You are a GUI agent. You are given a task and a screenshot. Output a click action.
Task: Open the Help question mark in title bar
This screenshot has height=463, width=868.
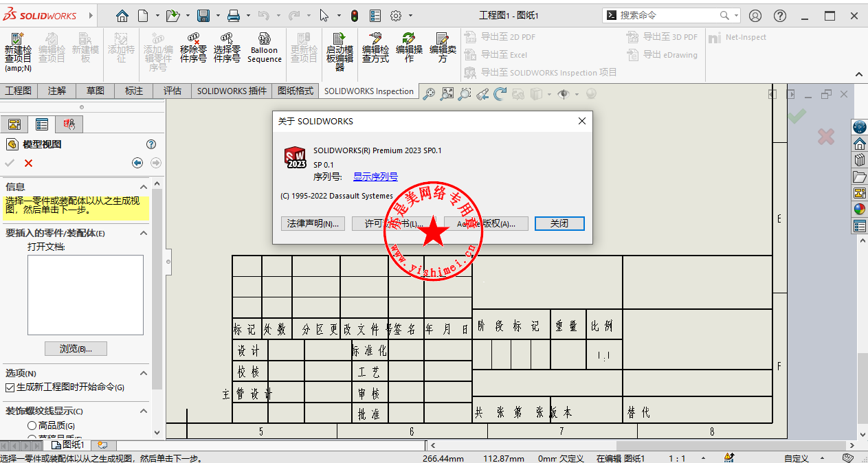(x=780, y=15)
